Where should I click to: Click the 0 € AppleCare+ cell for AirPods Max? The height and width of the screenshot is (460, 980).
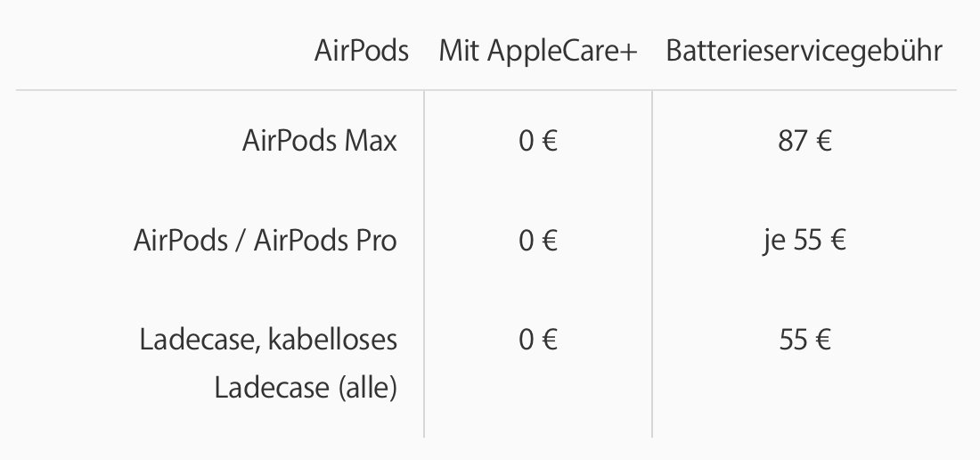coord(538,141)
